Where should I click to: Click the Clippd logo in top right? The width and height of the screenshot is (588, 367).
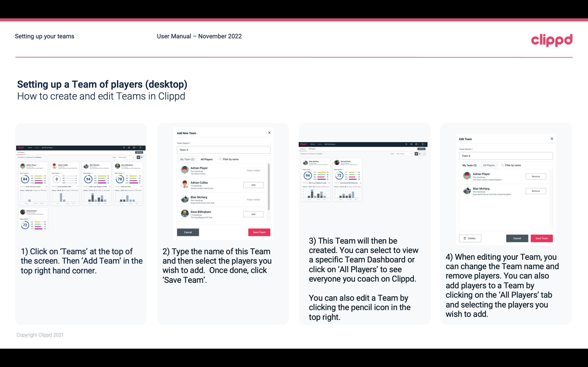(x=552, y=40)
